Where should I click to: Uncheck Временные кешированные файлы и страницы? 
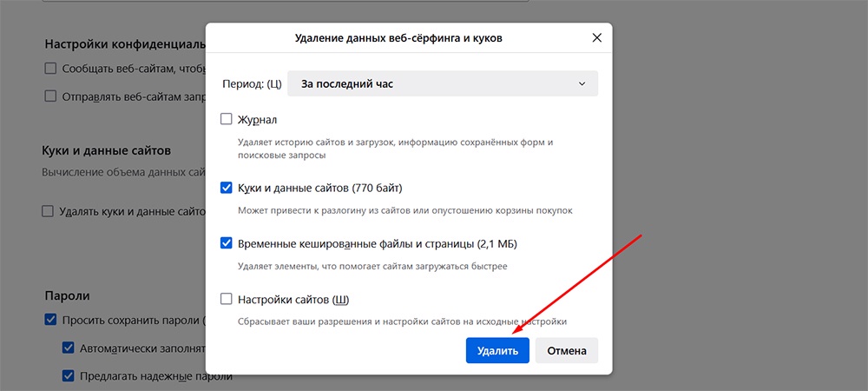click(227, 243)
